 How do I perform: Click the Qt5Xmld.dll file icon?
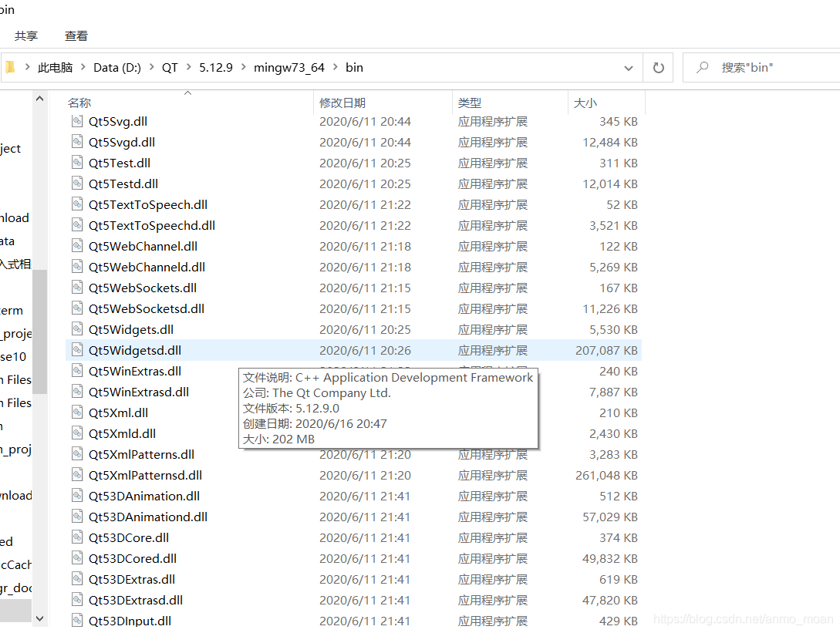tap(77, 433)
